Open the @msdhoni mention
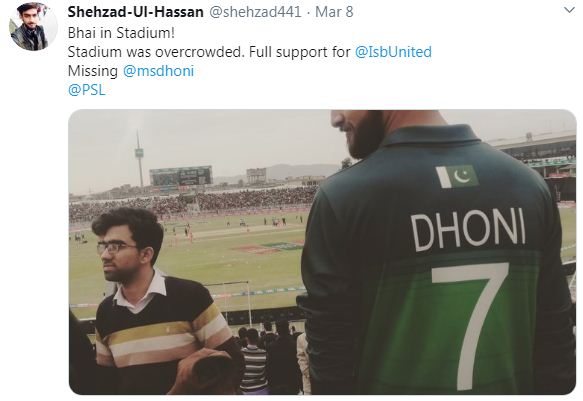Screen dimensions: 583x401 click(158, 71)
